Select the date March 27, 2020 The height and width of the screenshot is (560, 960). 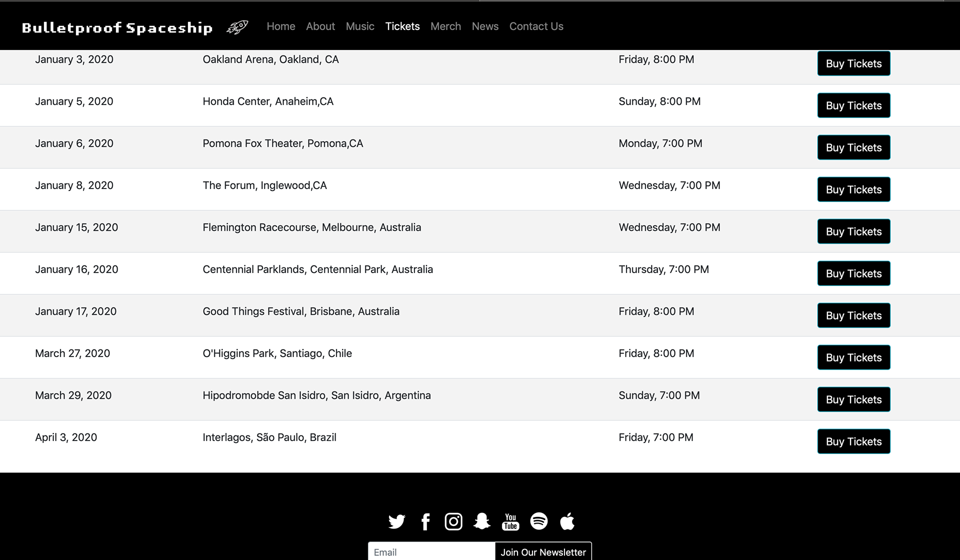(x=72, y=353)
